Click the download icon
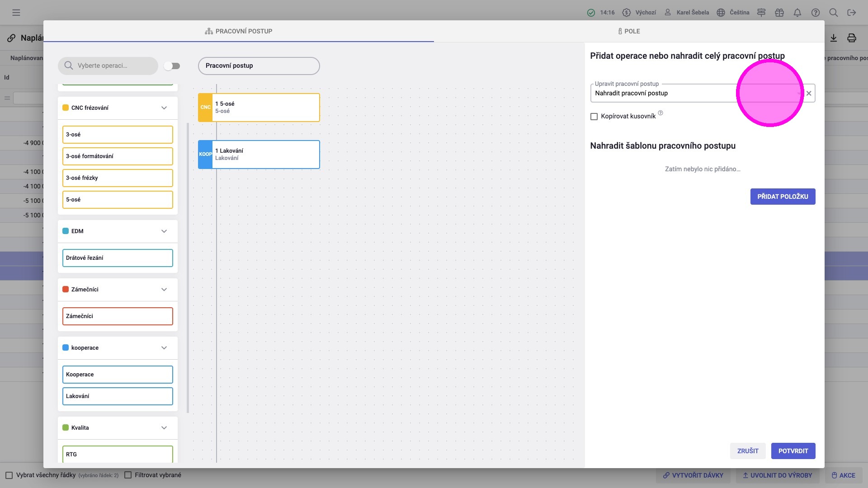The height and width of the screenshot is (488, 868). (834, 38)
